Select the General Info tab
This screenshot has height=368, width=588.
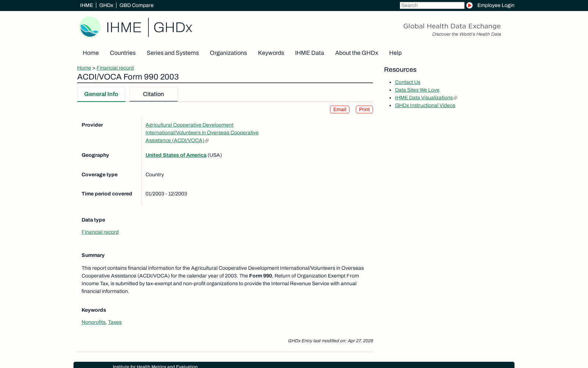click(x=101, y=94)
